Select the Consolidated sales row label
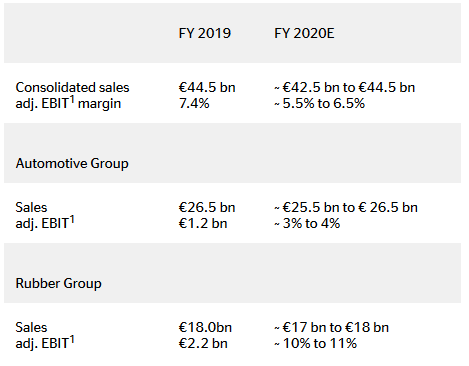Screen dimensions: 469x366 click(72, 87)
